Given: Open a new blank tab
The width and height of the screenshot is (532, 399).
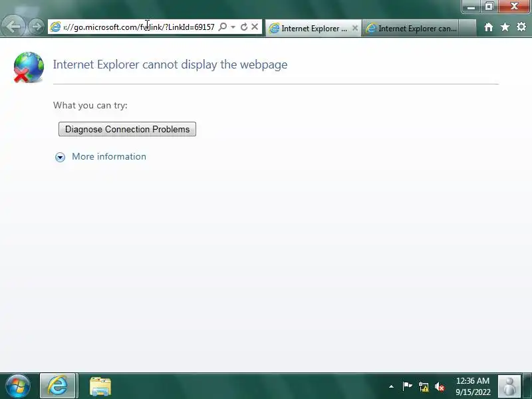Looking at the screenshot, I should click(467, 29).
